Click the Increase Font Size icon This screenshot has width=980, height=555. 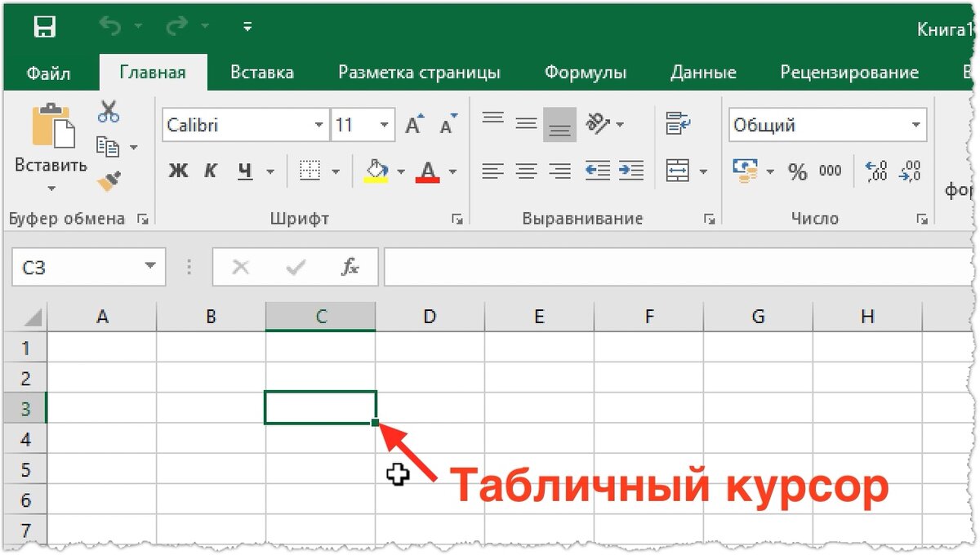[412, 122]
